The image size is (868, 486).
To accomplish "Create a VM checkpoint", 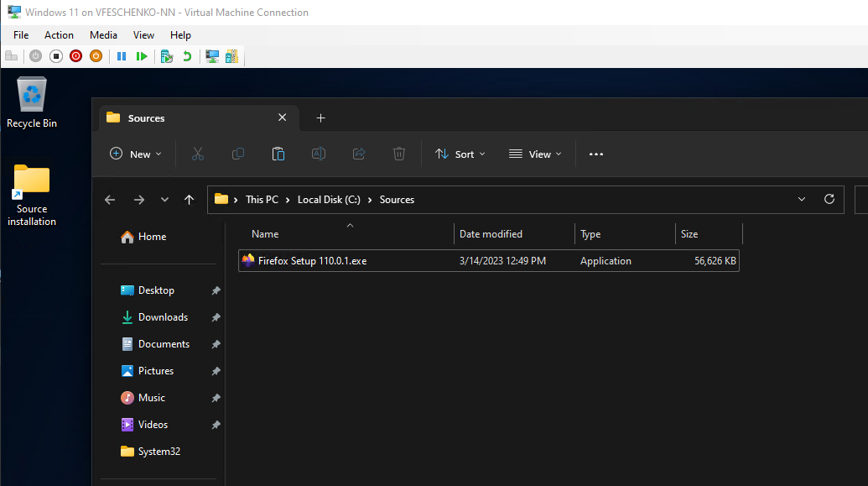I will tap(167, 56).
